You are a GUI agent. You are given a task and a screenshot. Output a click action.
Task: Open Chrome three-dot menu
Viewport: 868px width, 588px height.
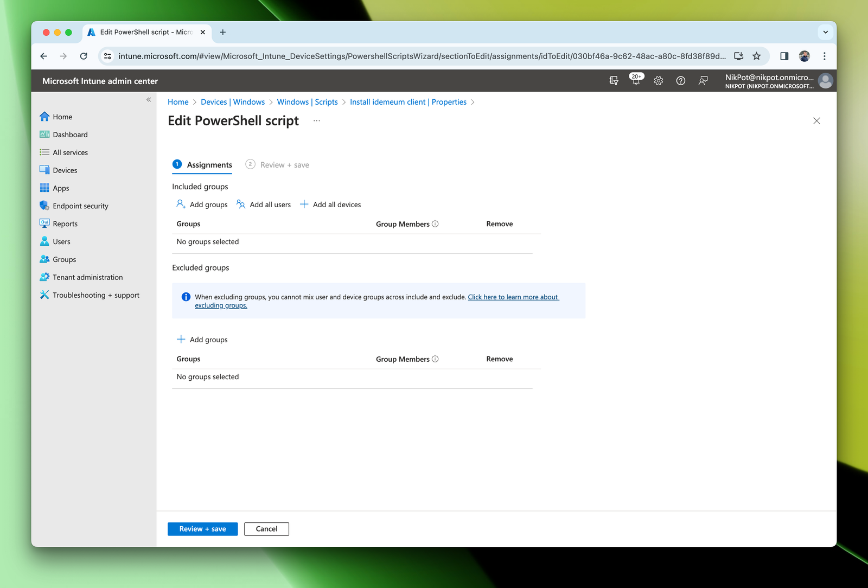824,56
